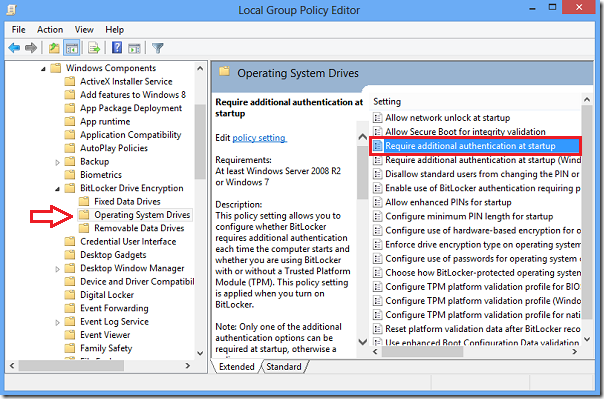This screenshot has width=604, height=399.
Task: Select Configure use of passwords for operating system
Action: [x=482, y=259]
